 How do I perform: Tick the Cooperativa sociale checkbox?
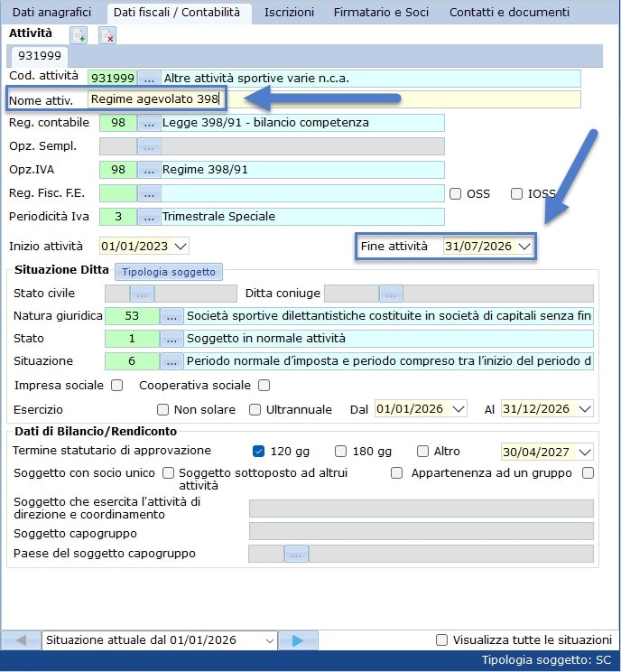click(x=264, y=386)
